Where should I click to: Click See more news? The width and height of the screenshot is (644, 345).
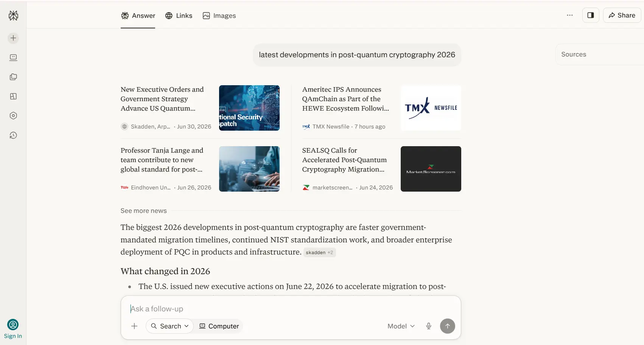point(144,211)
